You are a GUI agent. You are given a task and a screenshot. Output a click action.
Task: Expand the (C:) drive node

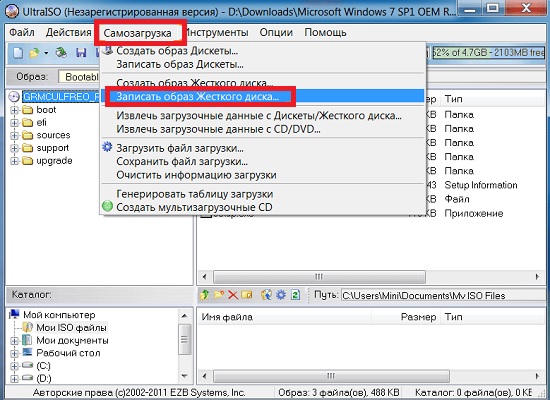pos(14,366)
